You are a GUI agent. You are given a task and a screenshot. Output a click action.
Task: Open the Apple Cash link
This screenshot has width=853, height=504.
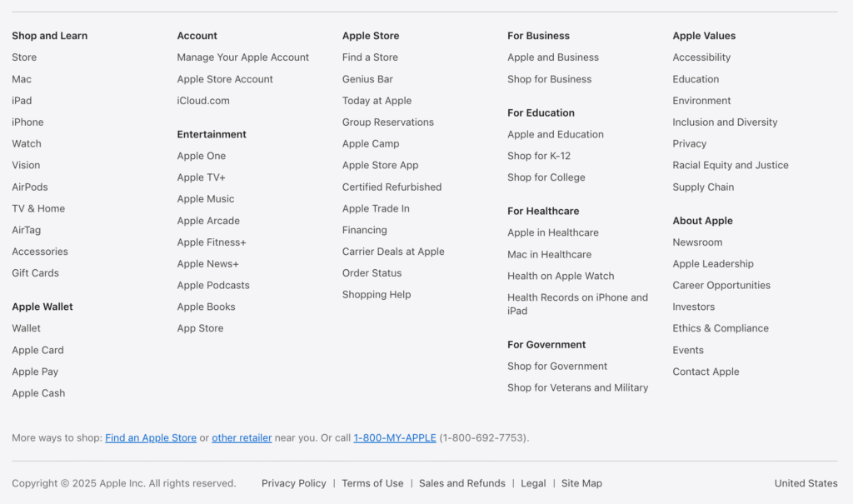point(38,393)
